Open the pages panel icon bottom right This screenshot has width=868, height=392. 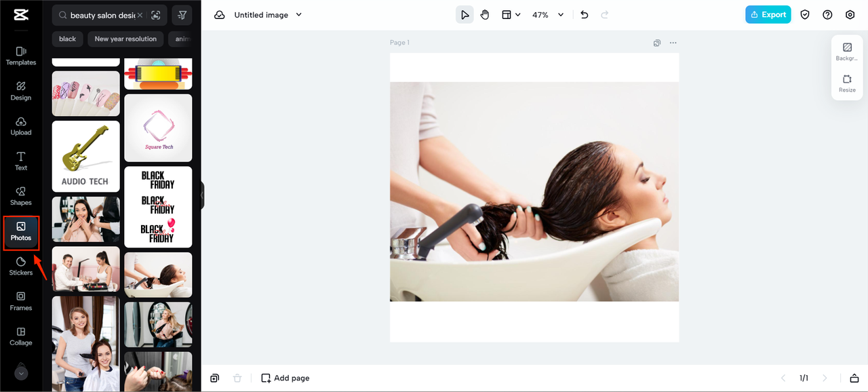854,378
